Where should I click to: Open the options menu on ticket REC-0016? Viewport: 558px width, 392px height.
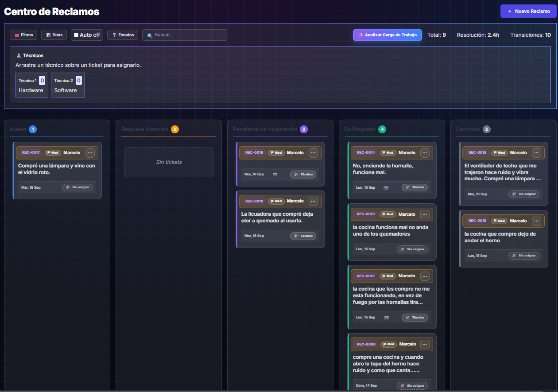pos(536,152)
